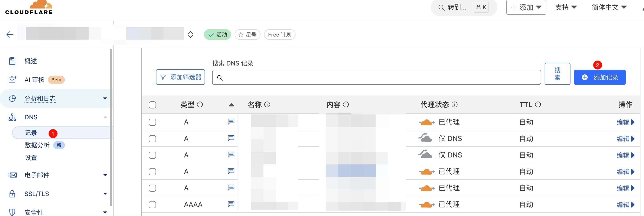Click the orange proxied cloud on the first row
Viewport: 644px width, 216px height.
pyautogui.click(x=427, y=122)
